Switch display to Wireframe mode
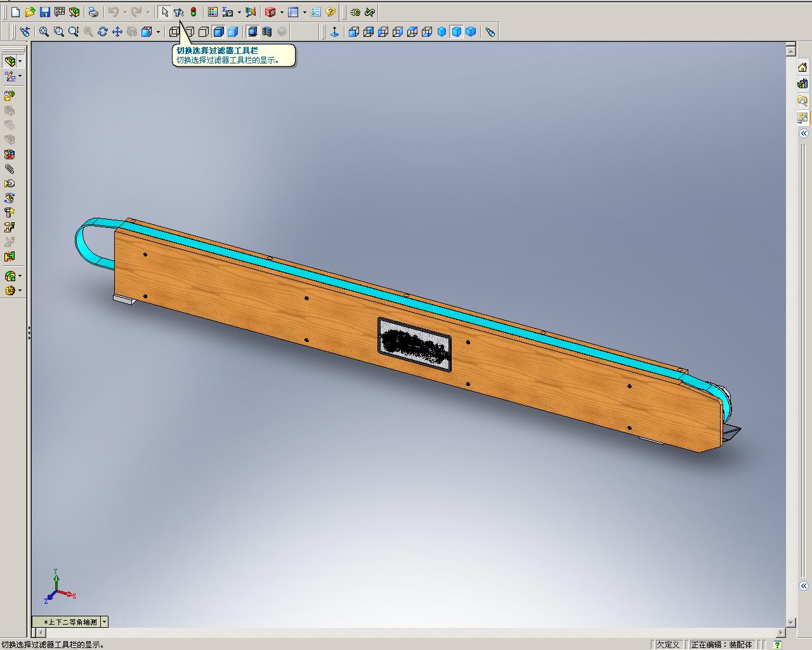This screenshot has height=650, width=812. (174, 32)
